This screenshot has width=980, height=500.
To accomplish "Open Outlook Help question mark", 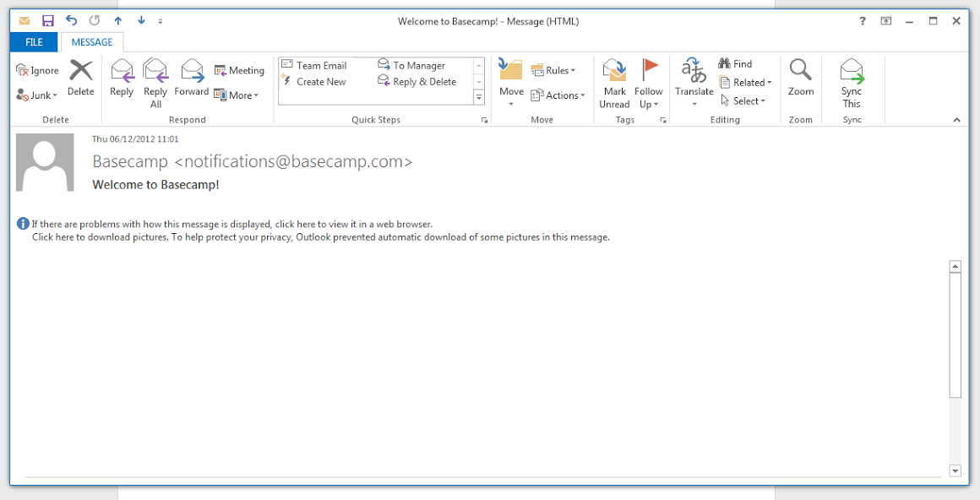I will 863,20.
